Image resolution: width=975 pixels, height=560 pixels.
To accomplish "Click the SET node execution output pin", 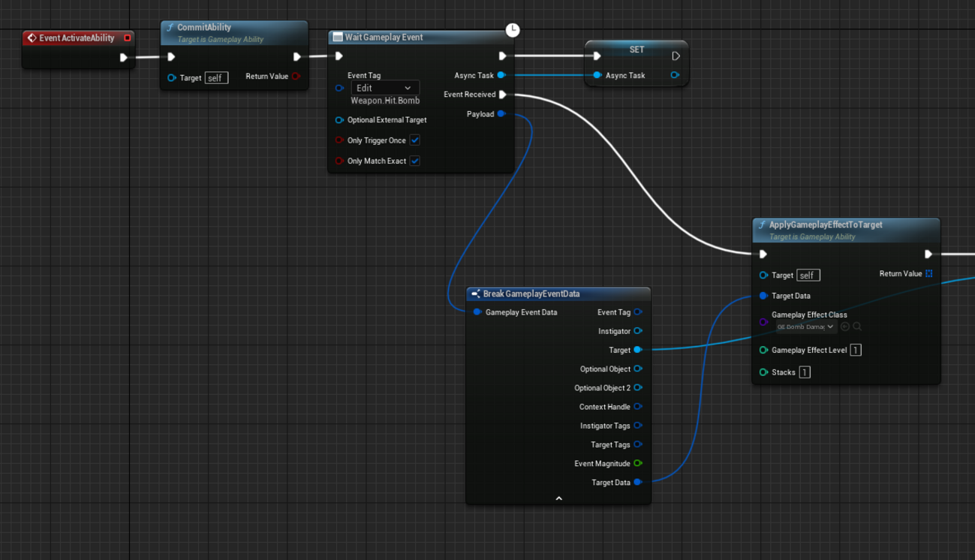I will point(676,56).
